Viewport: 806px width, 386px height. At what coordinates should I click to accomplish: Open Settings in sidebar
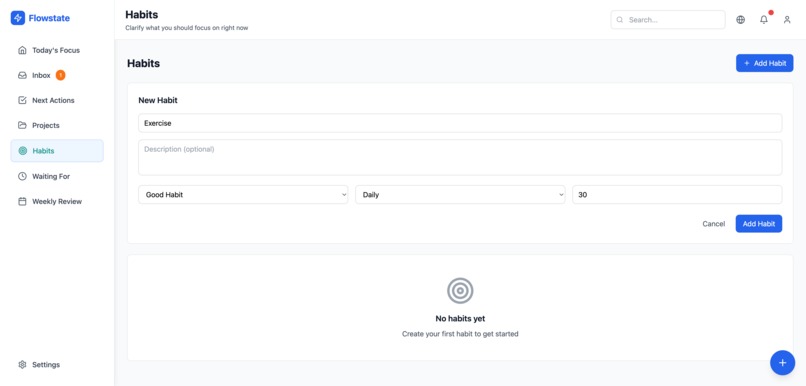57,364
